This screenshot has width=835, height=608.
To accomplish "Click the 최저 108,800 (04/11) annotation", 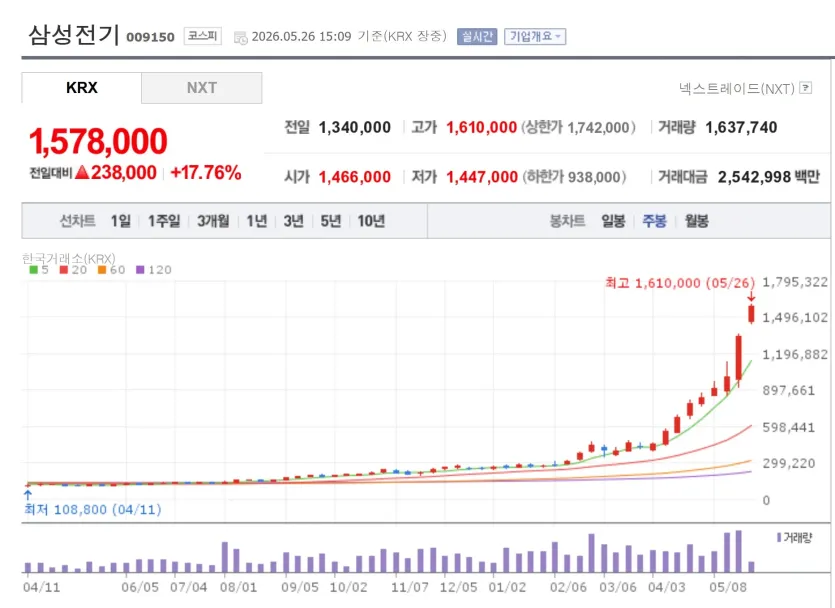I will tap(93, 510).
